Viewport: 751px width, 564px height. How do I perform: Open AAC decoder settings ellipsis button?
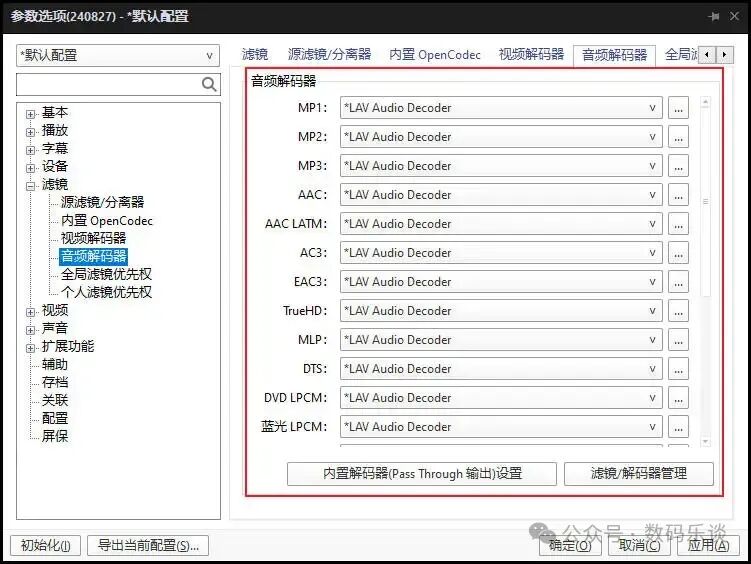tap(678, 195)
